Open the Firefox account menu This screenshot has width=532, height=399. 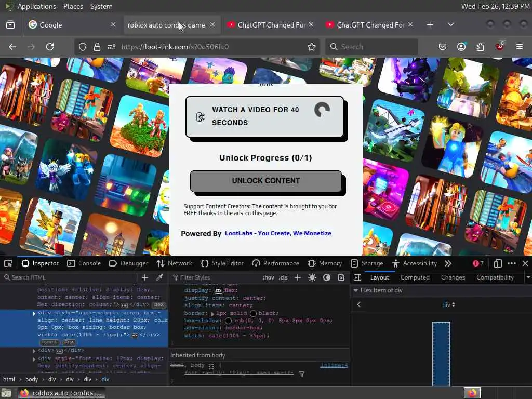pos(461,47)
